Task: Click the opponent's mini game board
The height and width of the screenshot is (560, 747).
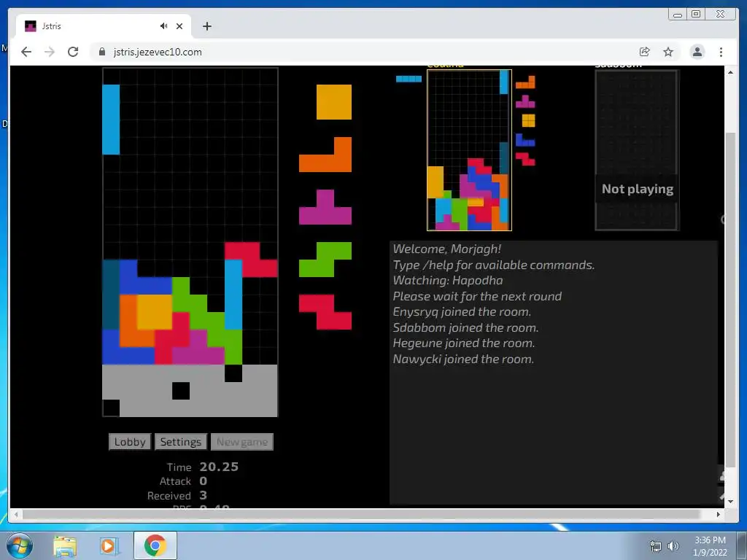Action: 469,150
